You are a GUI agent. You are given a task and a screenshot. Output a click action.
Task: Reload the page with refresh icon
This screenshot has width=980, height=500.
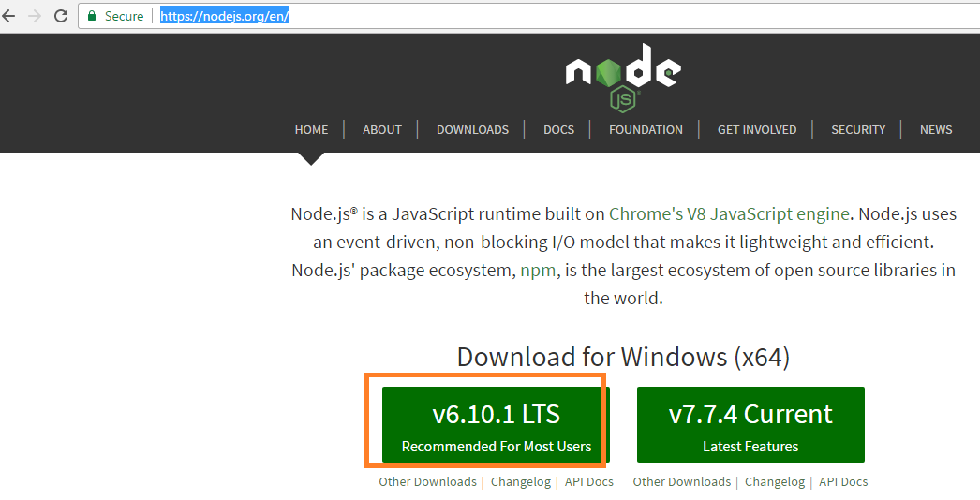point(61,16)
